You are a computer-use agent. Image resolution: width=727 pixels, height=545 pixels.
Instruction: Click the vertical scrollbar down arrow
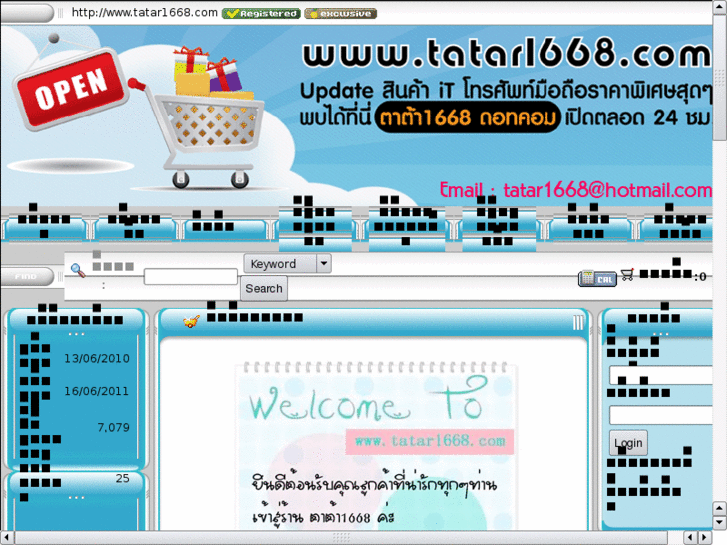(x=720, y=521)
